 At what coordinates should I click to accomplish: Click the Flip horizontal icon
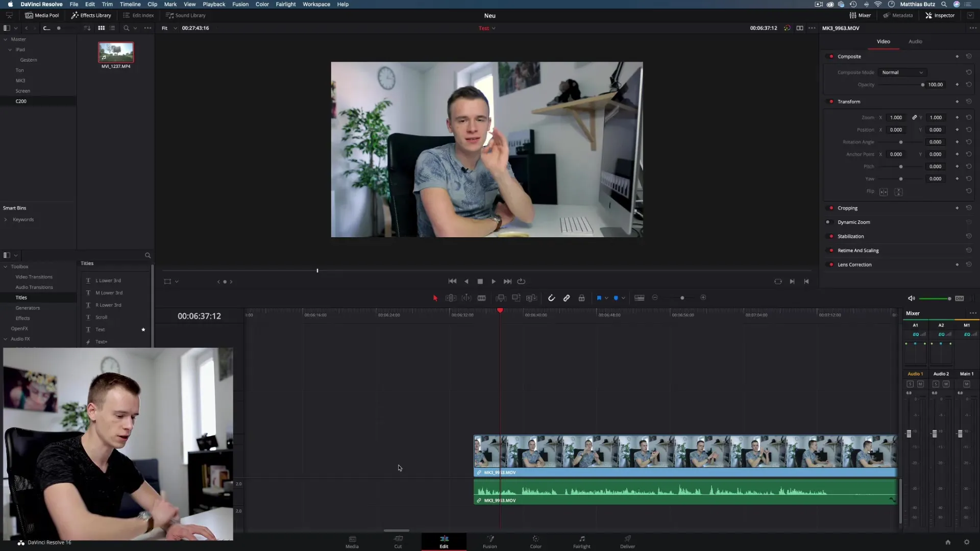click(884, 192)
